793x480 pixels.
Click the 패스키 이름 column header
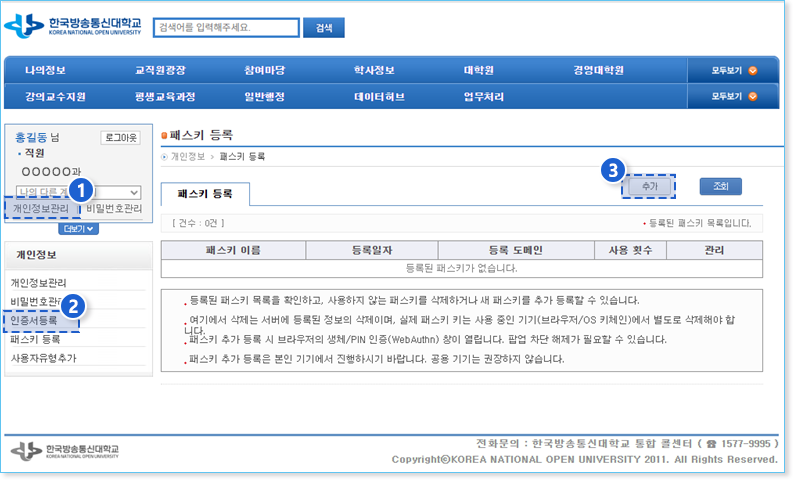pyautogui.click(x=233, y=250)
